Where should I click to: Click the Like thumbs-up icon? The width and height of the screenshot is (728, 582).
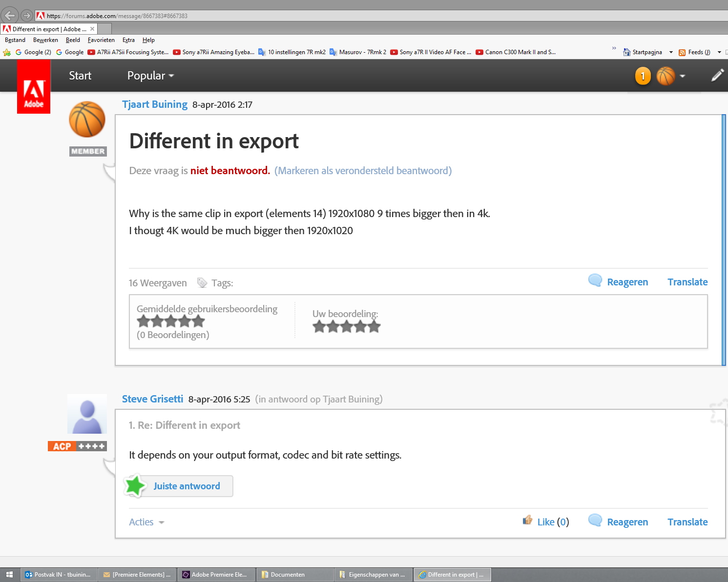(527, 521)
